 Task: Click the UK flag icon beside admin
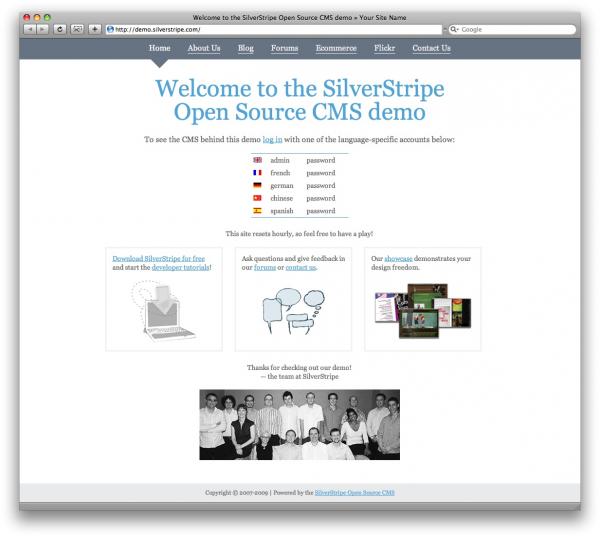tap(257, 160)
